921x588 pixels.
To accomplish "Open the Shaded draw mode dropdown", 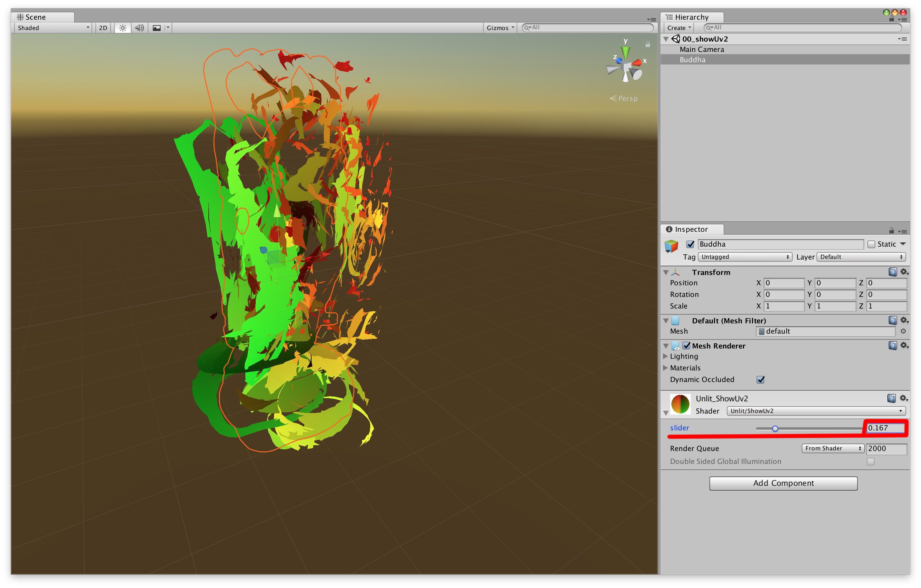I will 52,27.
